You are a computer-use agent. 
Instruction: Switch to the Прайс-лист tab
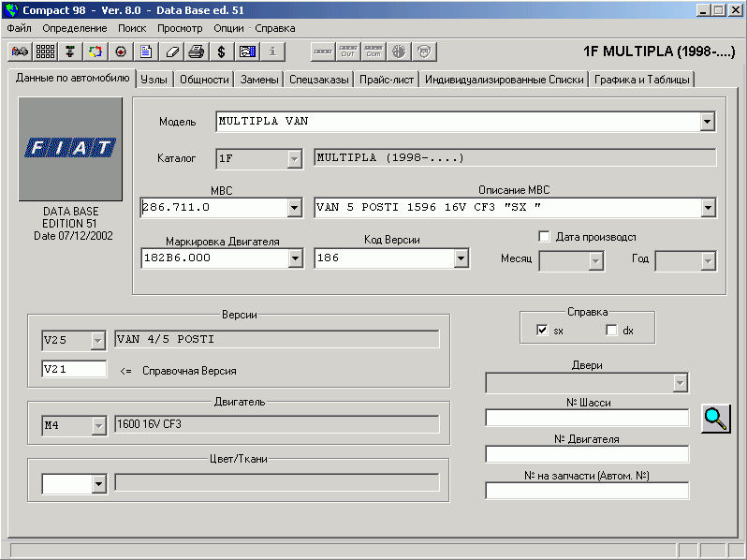(x=387, y=80)
